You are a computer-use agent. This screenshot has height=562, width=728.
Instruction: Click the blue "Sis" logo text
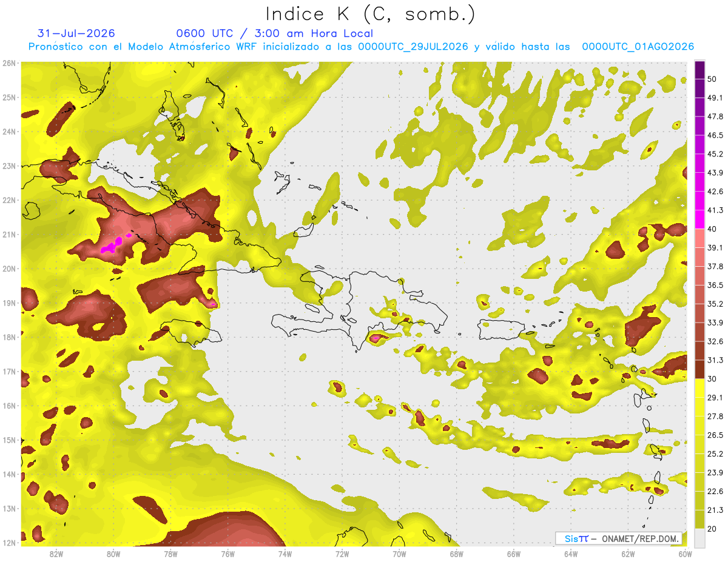click(572, 538)
